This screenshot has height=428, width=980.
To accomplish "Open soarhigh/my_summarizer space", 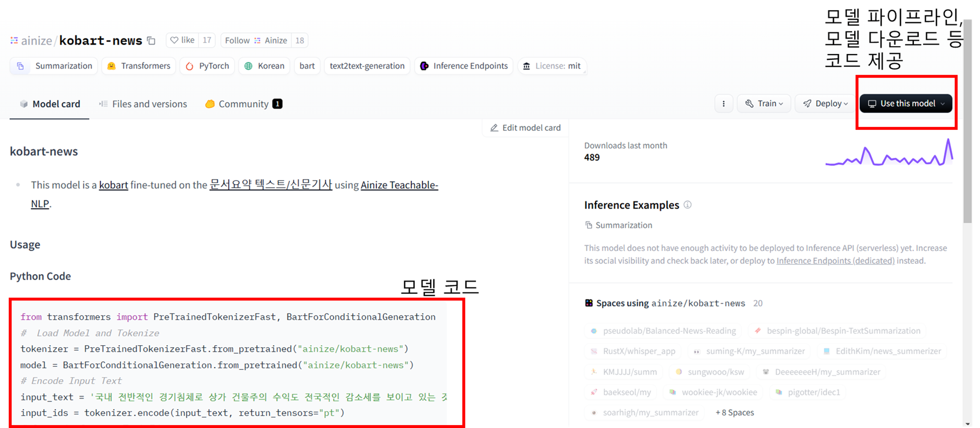I will pyautogui.click(x=644, y=413).
